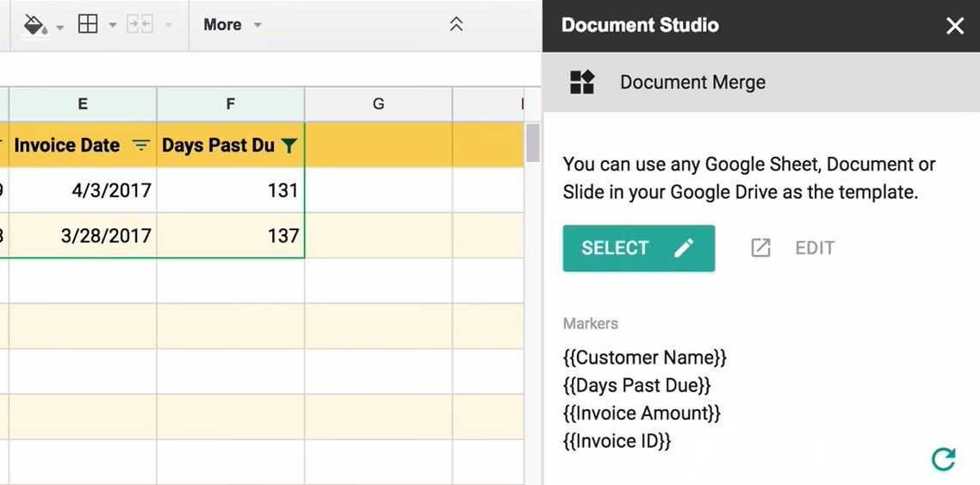Screen dimensions: 980x485
Task: Expand the merge cells dropdown arrow
Action: tap(169, 26)
